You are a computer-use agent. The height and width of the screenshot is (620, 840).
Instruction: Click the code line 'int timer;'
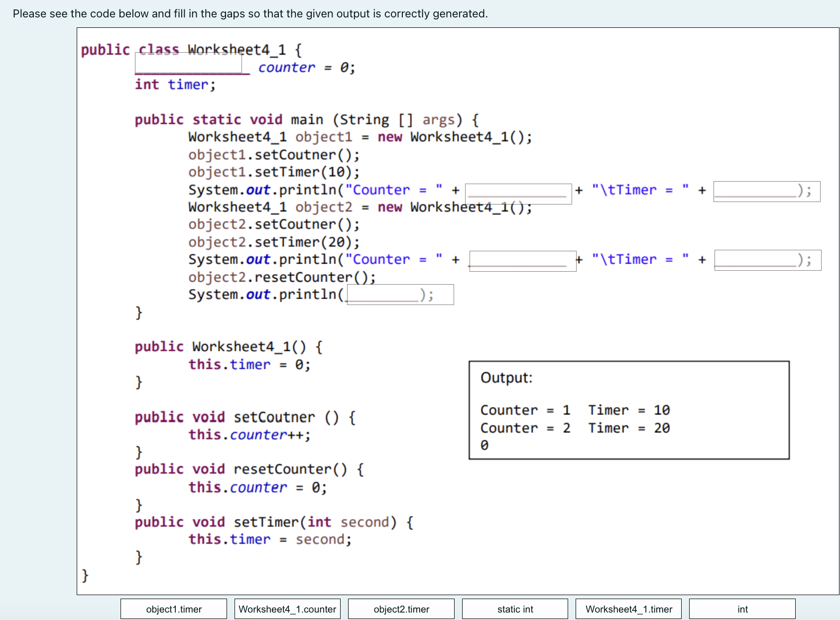click(x=175, y=85)
